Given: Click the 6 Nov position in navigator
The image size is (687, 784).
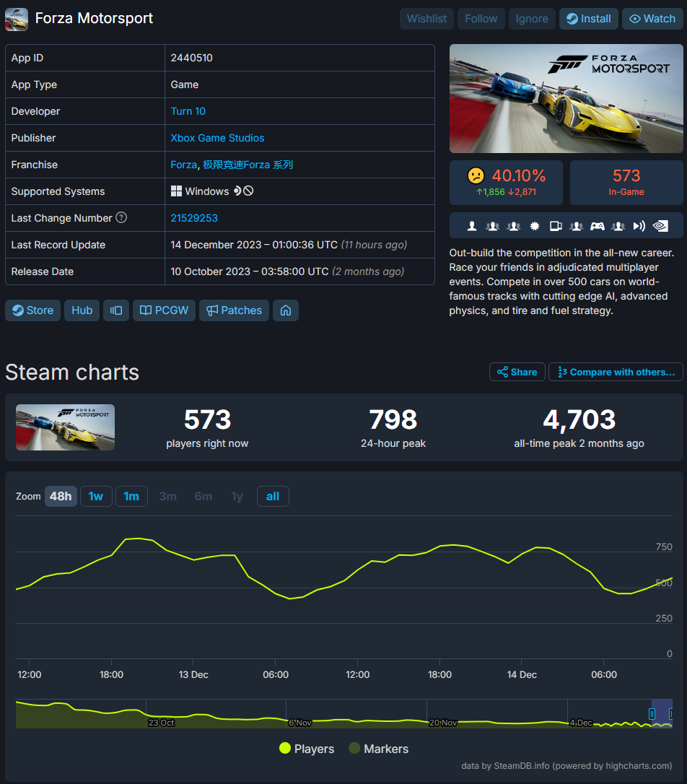Looking at the screenshot, I should point(300,723).
